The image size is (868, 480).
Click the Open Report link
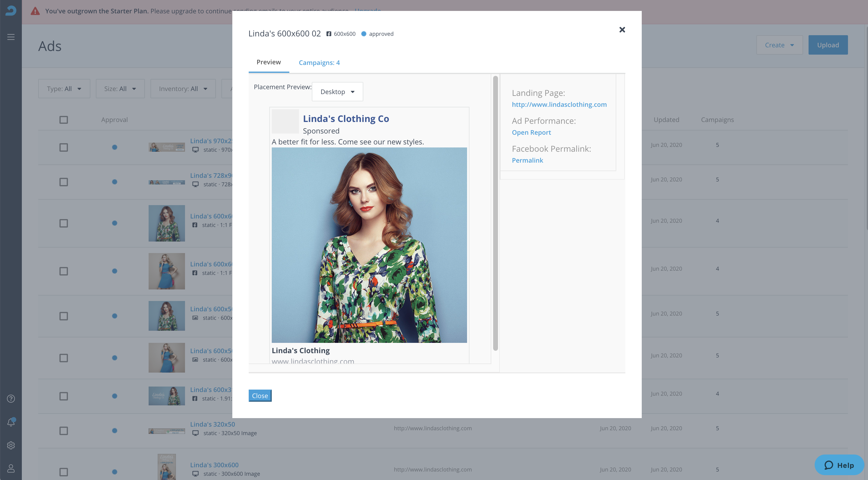tap(531, 133)
